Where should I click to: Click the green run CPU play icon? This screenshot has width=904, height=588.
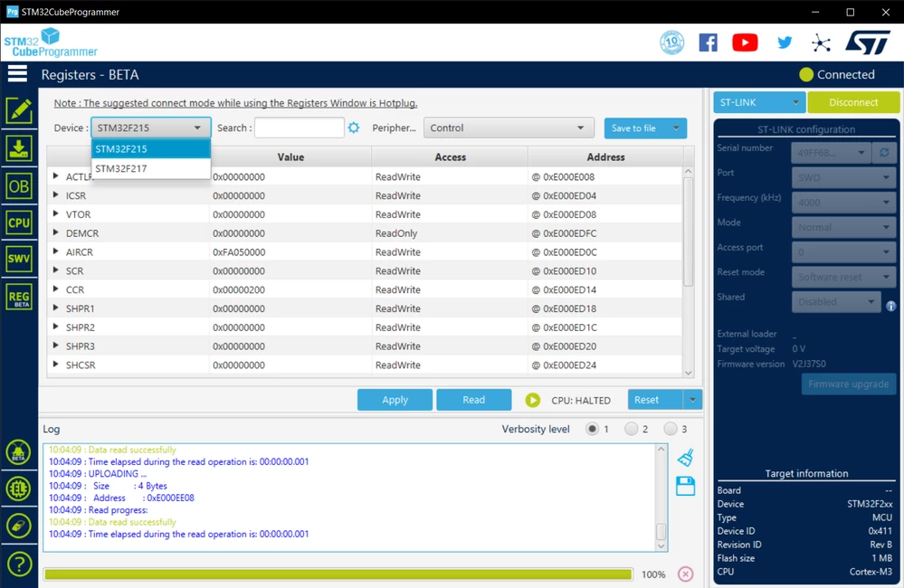[533, 400]
